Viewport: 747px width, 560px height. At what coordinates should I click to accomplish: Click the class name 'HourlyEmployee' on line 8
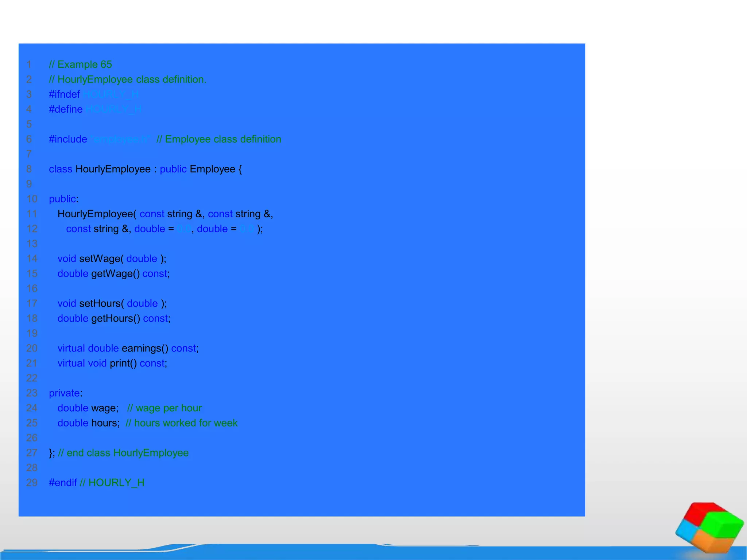point(113,169)
